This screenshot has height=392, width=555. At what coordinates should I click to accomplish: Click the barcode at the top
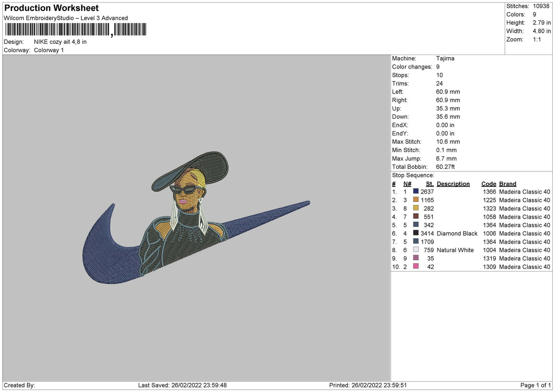point(75,31)
